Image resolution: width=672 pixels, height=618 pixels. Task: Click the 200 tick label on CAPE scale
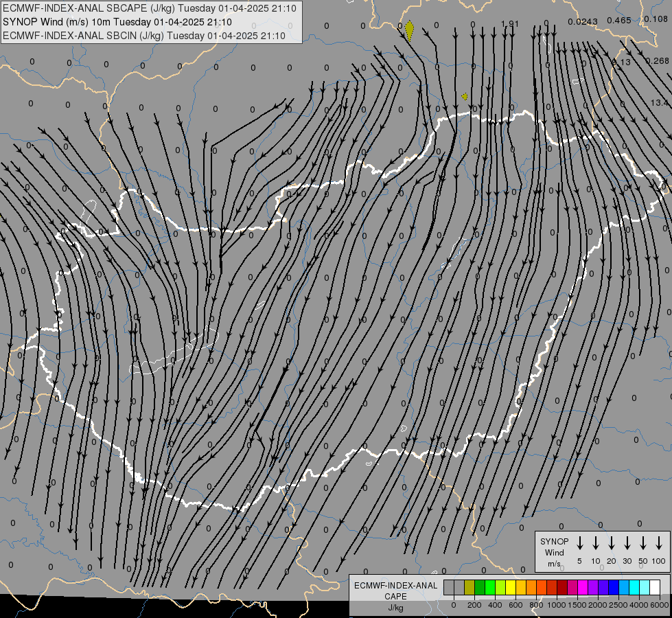point(474,605)
